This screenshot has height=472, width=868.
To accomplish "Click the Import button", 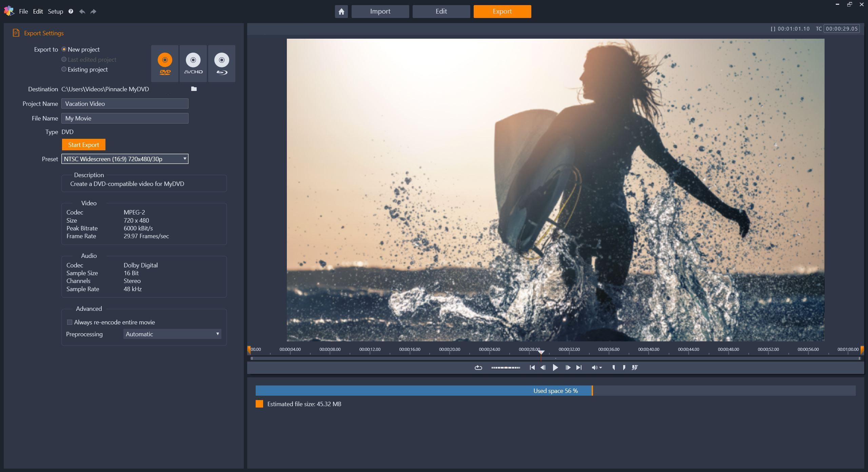I will pos(380,11).
